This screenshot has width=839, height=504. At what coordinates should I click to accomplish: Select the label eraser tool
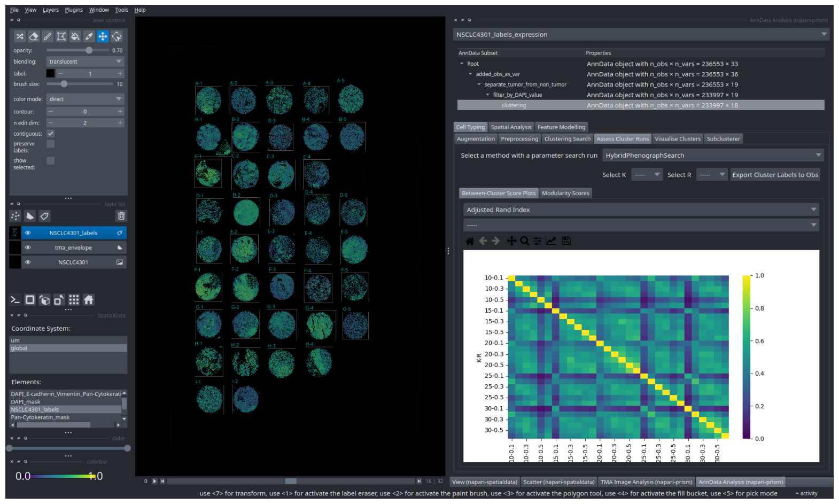pos(34,36)
